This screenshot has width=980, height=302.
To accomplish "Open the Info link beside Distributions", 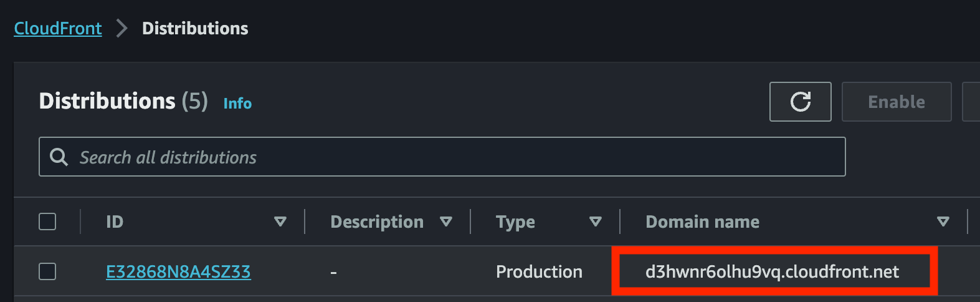I will [x=237, y=104].
